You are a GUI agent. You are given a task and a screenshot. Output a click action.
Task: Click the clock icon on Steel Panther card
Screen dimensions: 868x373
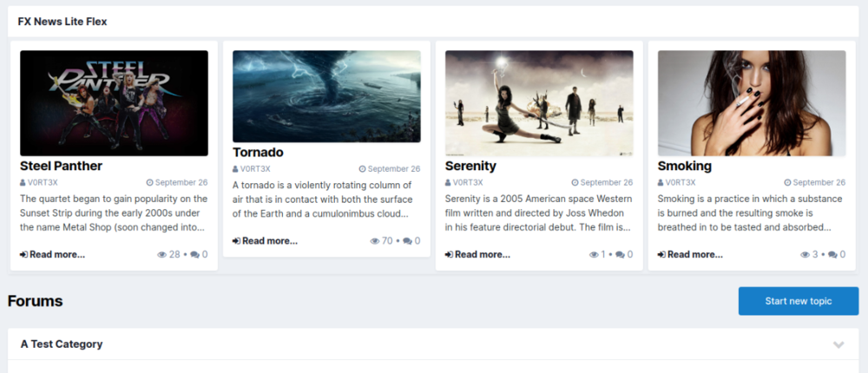point(149,183)
